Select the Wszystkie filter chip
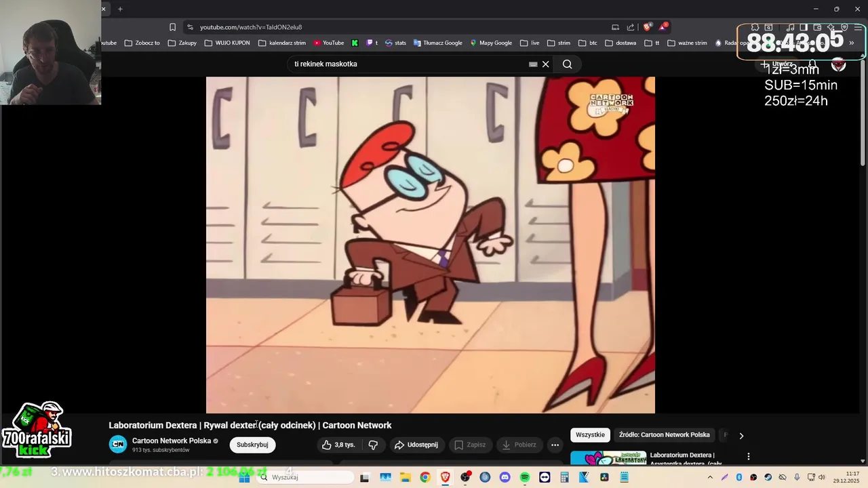 click(590, 434)
